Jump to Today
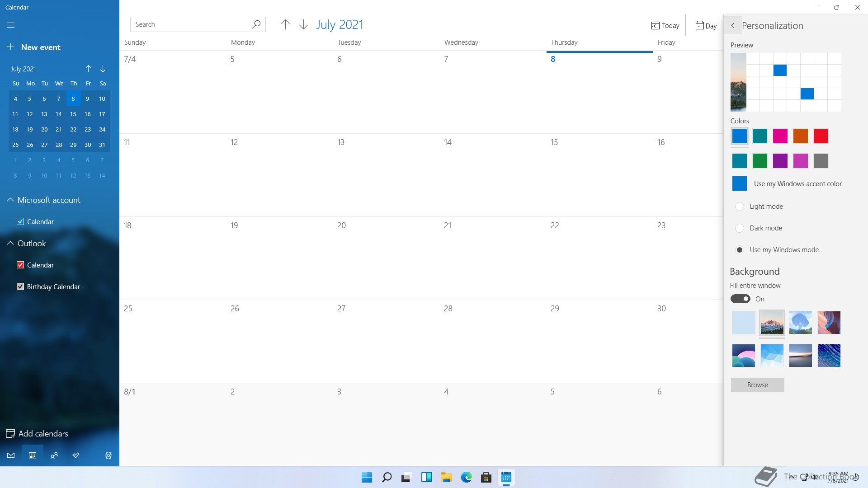 (665, 26)
